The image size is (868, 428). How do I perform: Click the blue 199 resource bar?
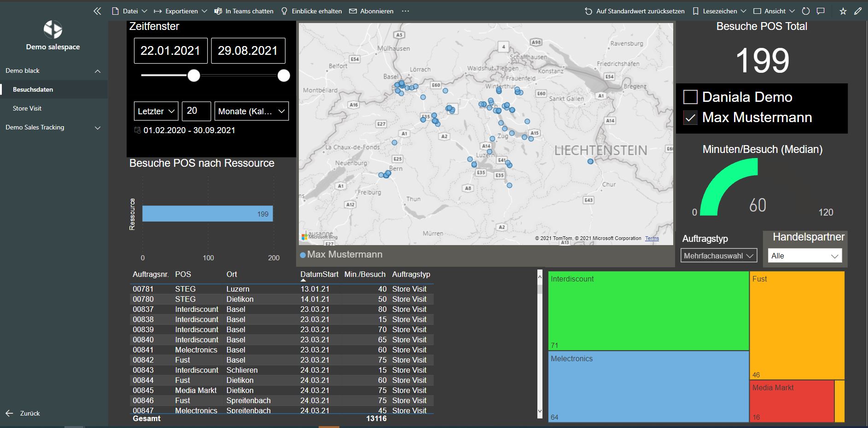tap(208, 214)
